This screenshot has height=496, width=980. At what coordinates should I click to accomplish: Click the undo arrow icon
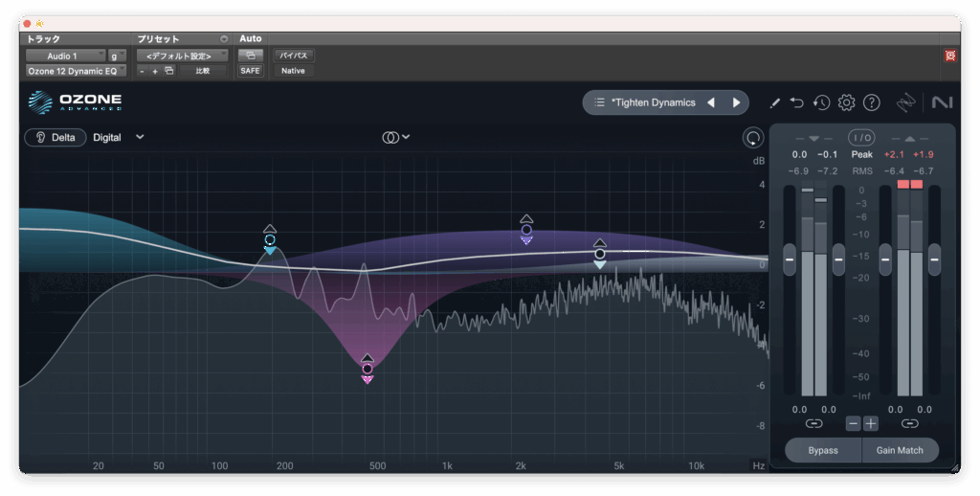pos(797,102)
